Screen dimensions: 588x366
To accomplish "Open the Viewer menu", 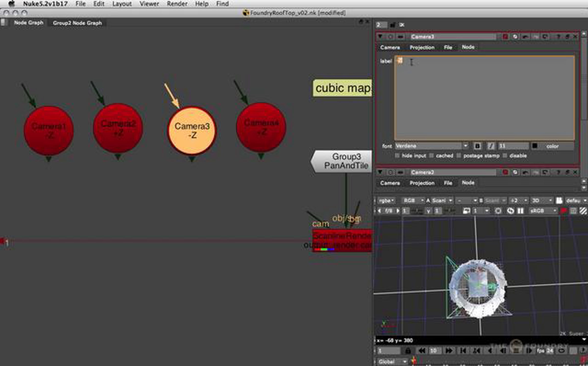I will click(x=149, y=4).
